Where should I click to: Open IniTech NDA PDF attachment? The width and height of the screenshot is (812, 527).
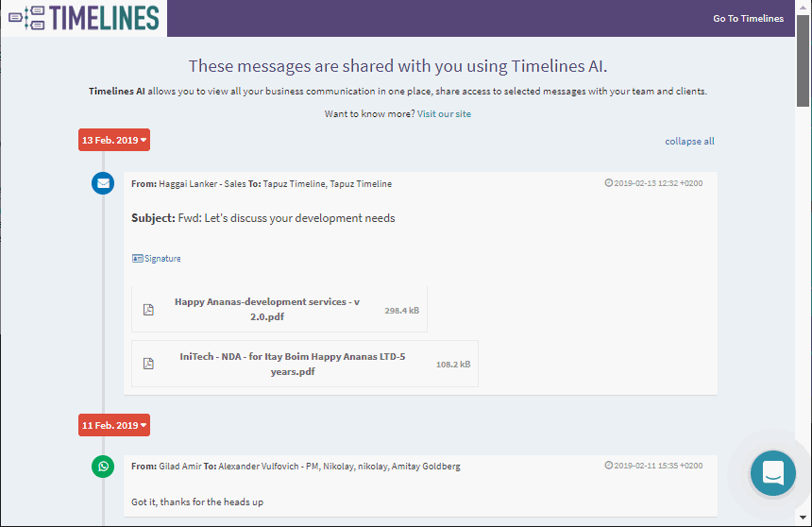(x=304, y=364)
